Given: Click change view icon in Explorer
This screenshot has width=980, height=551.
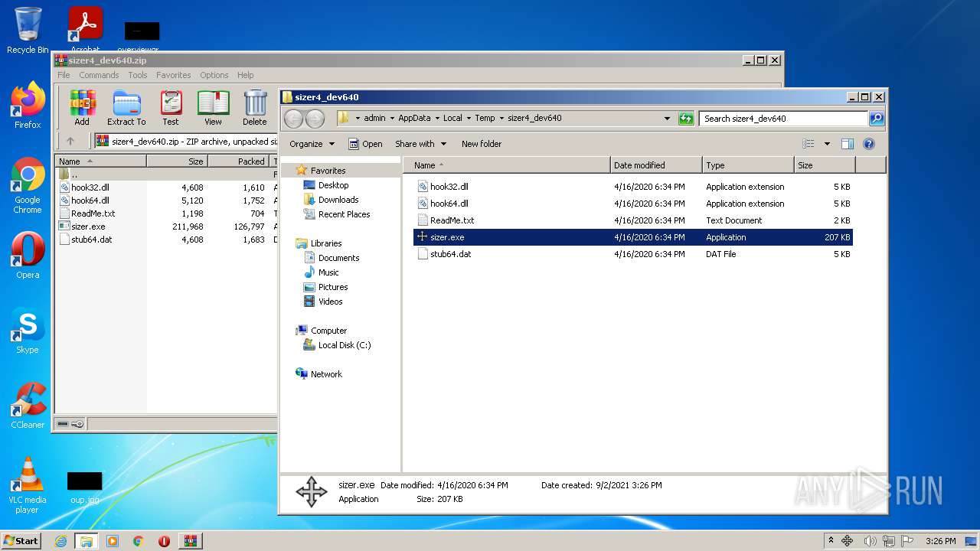Looking at the screenshot, I should pyautogui.click(x=808, y=144).
